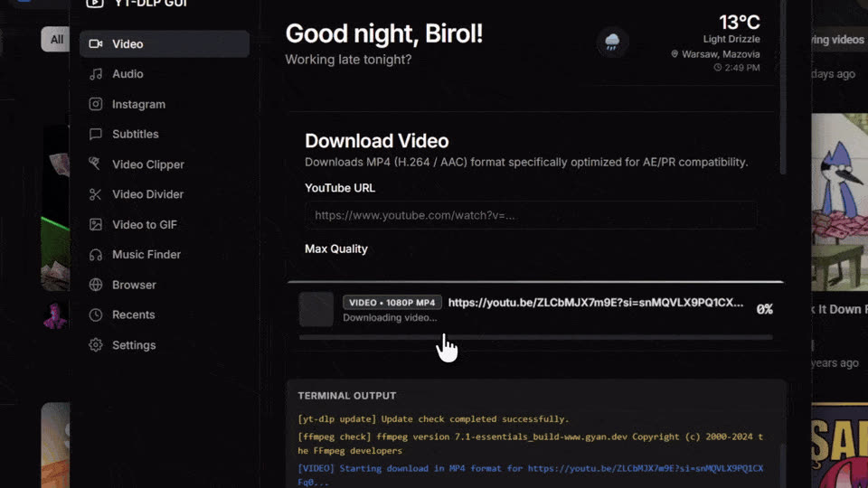The image size is (868, 488).
Task: Click the Video Clipper icon
Action: coord(96,164)
